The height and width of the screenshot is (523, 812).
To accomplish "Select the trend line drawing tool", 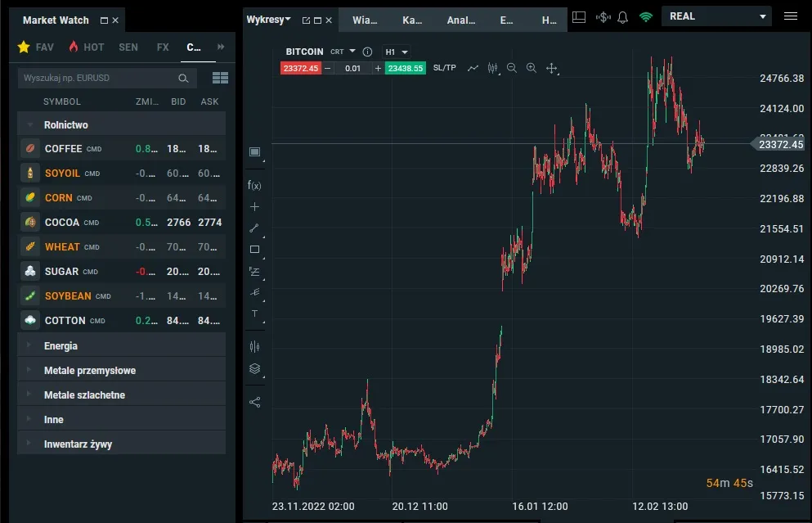I will point(254,228).
